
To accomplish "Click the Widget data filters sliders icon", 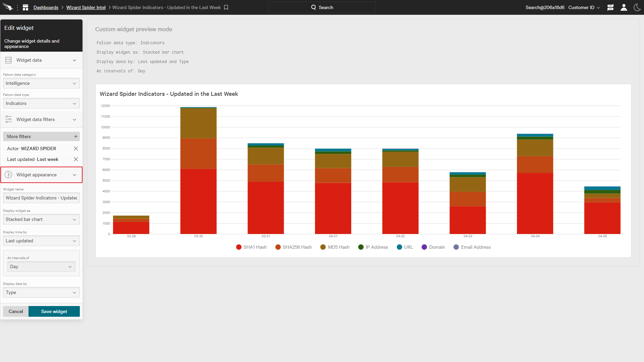I will [8, 119].
